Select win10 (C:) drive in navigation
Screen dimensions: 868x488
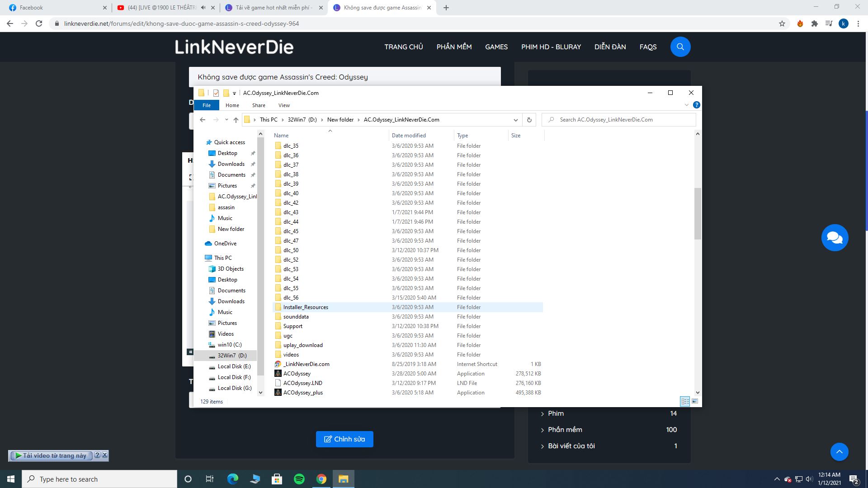pos(230,345)
